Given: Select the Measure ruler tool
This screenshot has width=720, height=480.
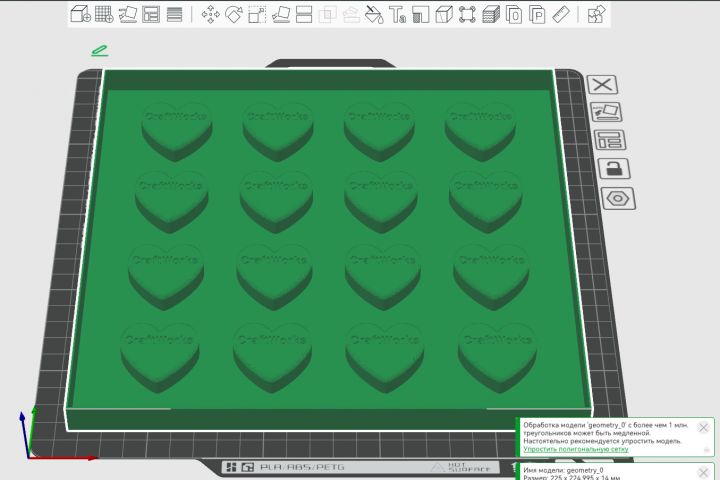Looking at the screenshot, I should [x=561, y=14].
